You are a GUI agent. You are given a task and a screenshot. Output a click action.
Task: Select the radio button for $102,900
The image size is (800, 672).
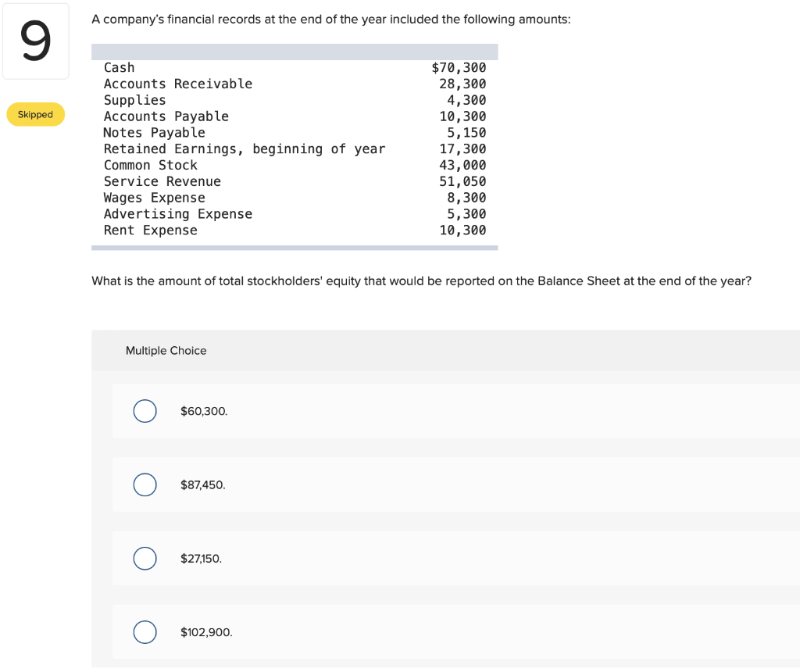click(x=145, y=631)
